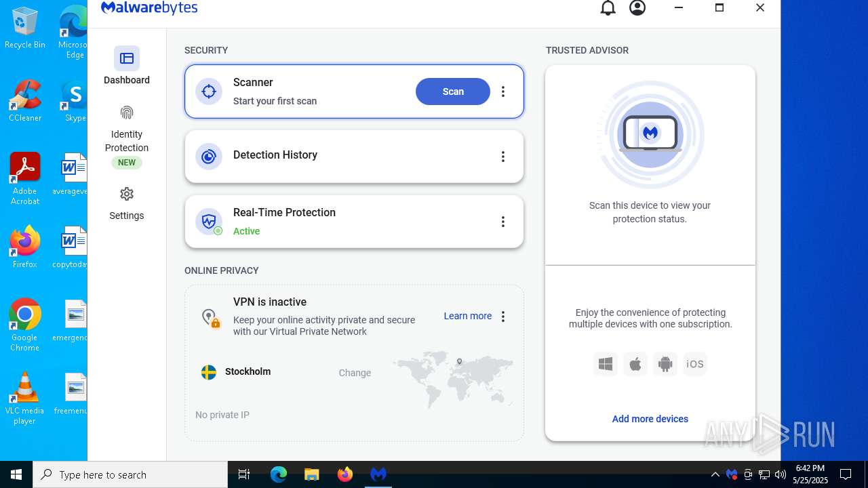868x488 pixels.
Task: Select the Android platform icon
Action: (665, 364)
